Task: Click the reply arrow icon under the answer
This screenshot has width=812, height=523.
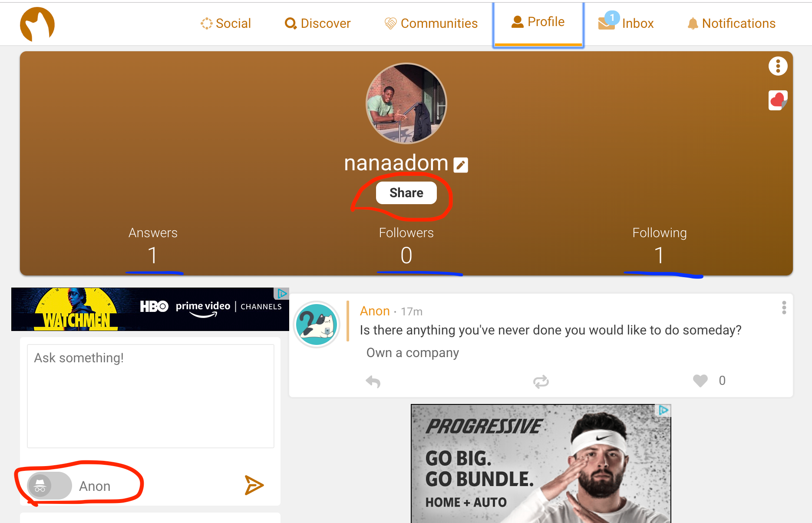Action: (373, 381)
